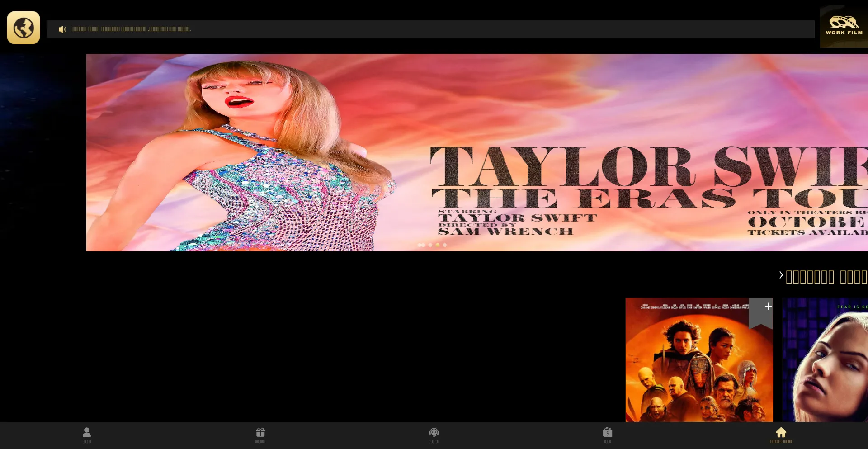
Task: Add the Dune movie with plus bookmark
Action: (x=768, y=307)
